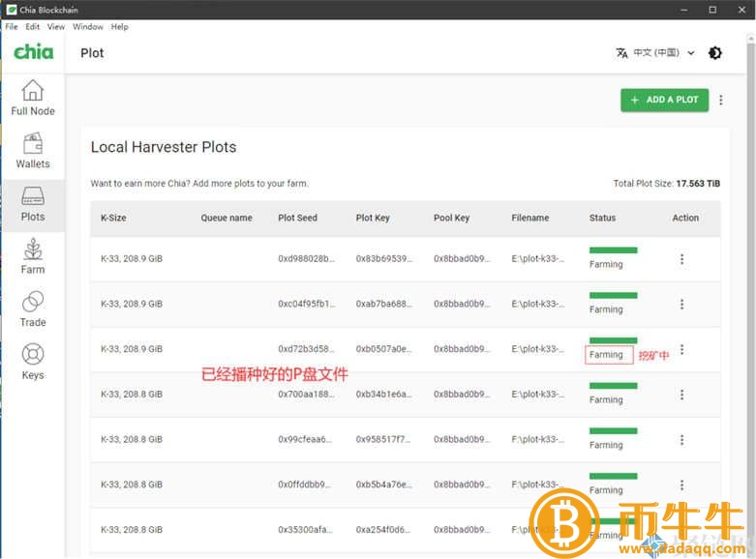The width and height of the screenshot is (756, 559).
Task: Open the Edit menu
Action: point(32,26)
